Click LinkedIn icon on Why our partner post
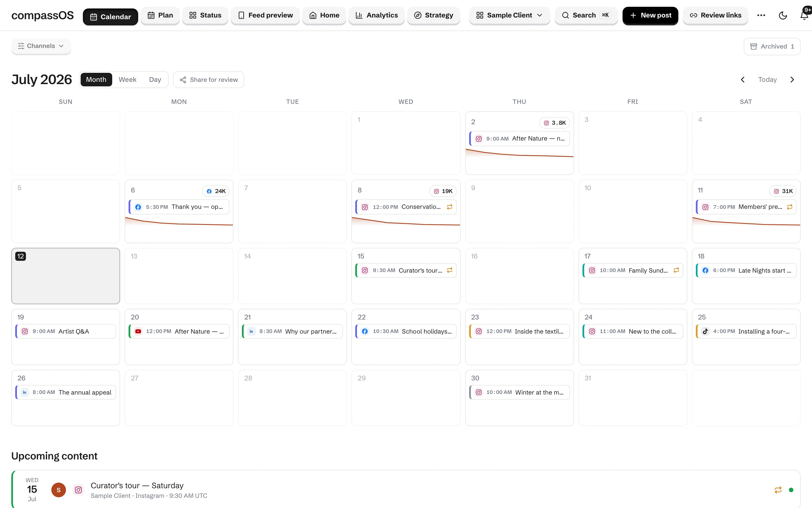This screenshot has width=812, height=508. [251, 332]
